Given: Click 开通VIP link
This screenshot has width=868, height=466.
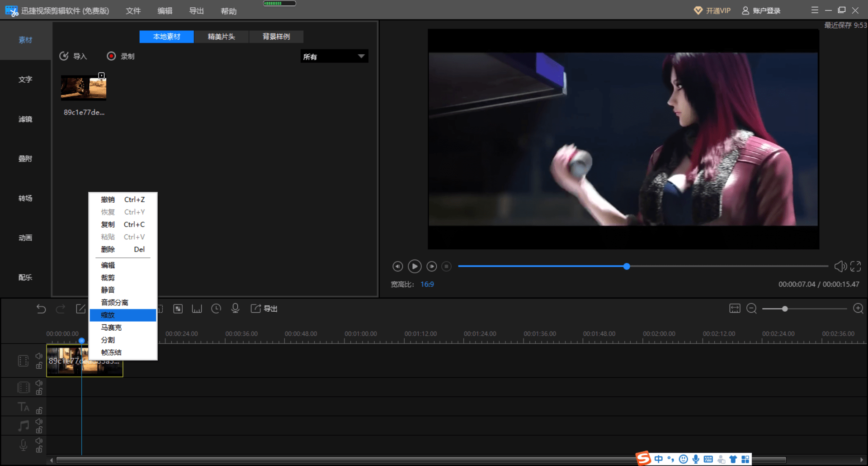Looking at the screenshot, I should [x=712, y=11].
